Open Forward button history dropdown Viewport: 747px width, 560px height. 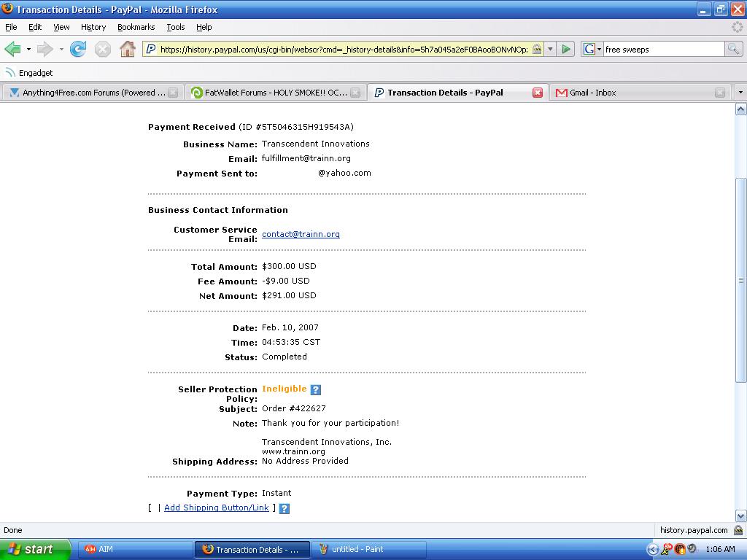coord(61,49)
